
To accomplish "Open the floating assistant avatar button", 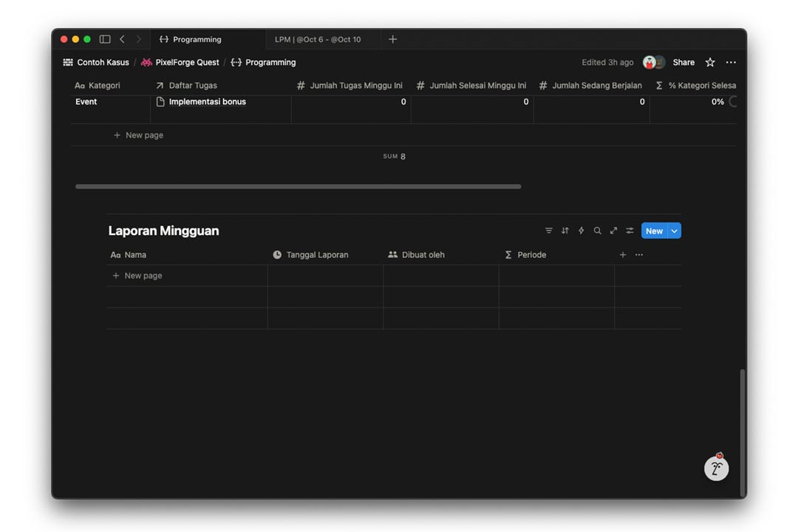I will (x=716, y=468).
